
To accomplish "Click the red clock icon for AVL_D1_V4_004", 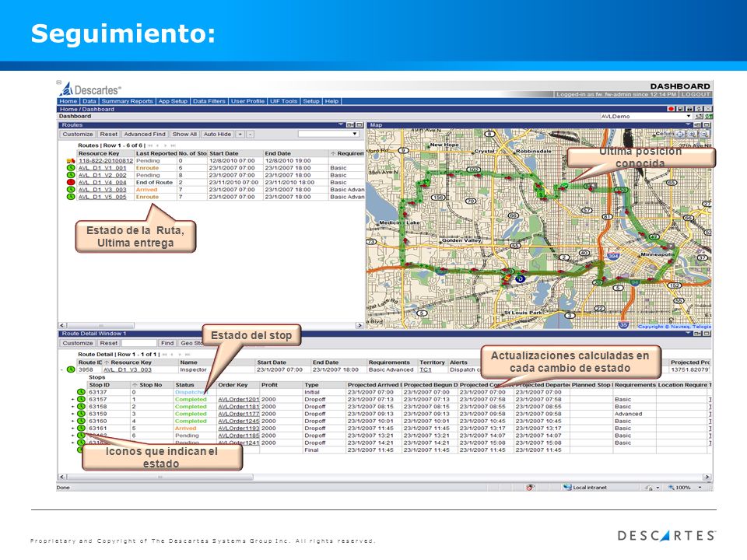I will click(x=71, y=182).
